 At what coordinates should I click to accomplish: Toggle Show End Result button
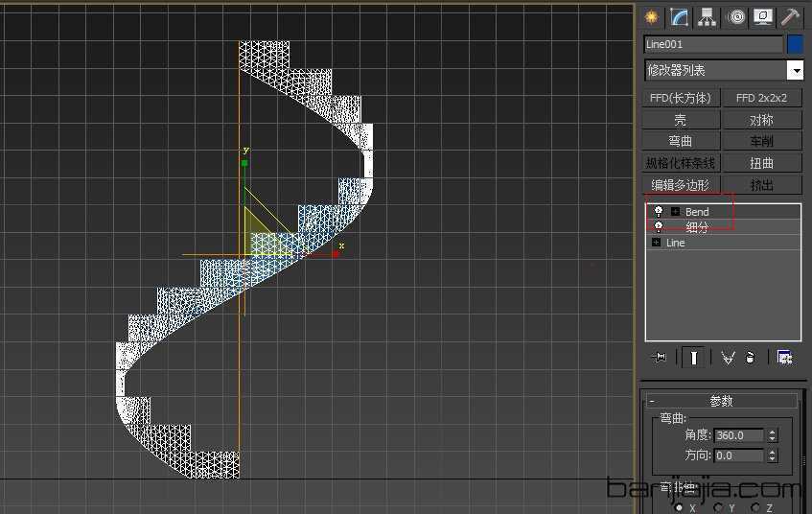pyautogui.click(x=694, y=358)
